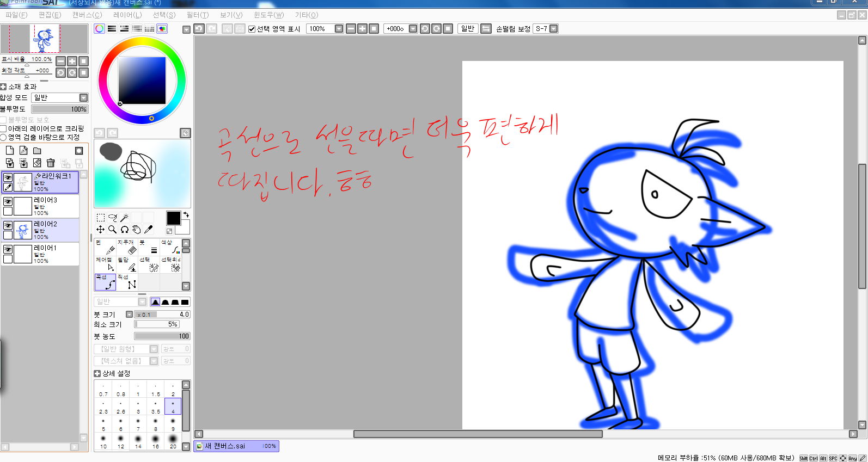Adjust the 붓 크기 brush size slider
Viewport: 868px width, 462px height.
[x=162, y=315]
